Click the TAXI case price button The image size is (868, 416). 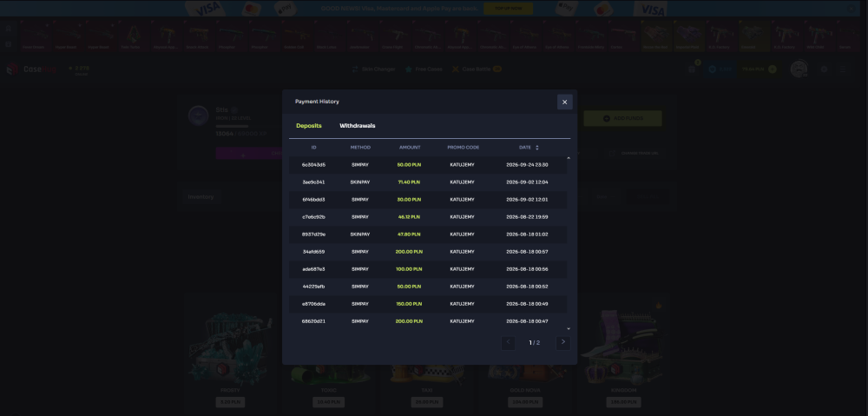coord(427,402)
